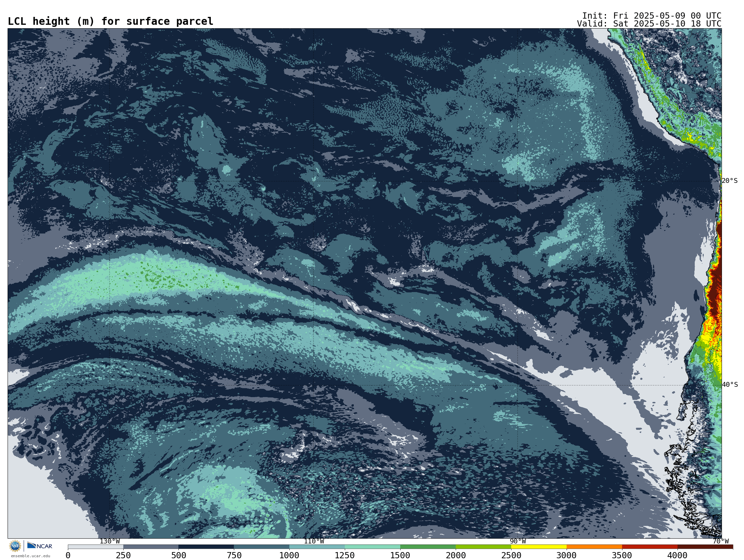744x560 pixels.
Task: Click the colorbar tick label 1250
Action: point(345,556)
